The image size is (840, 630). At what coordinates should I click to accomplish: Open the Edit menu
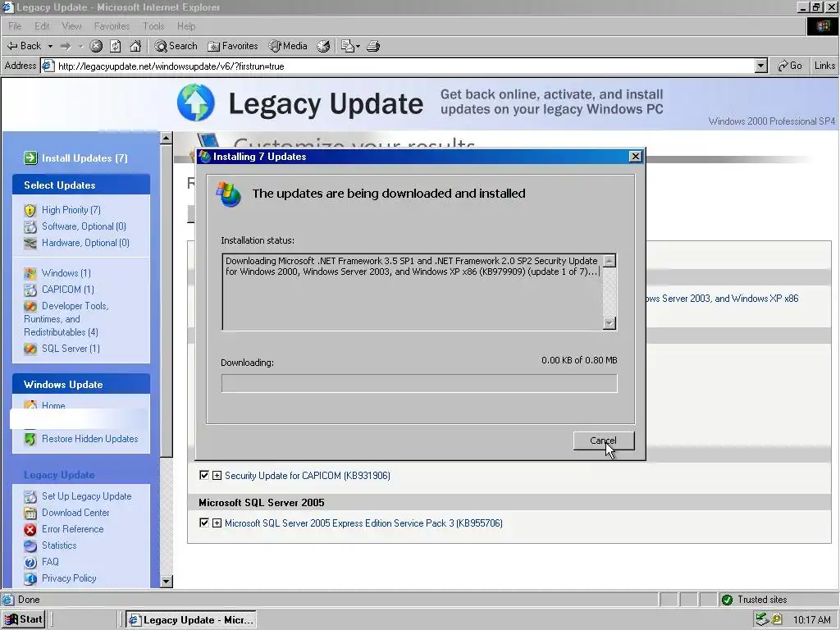click(42, 25)
